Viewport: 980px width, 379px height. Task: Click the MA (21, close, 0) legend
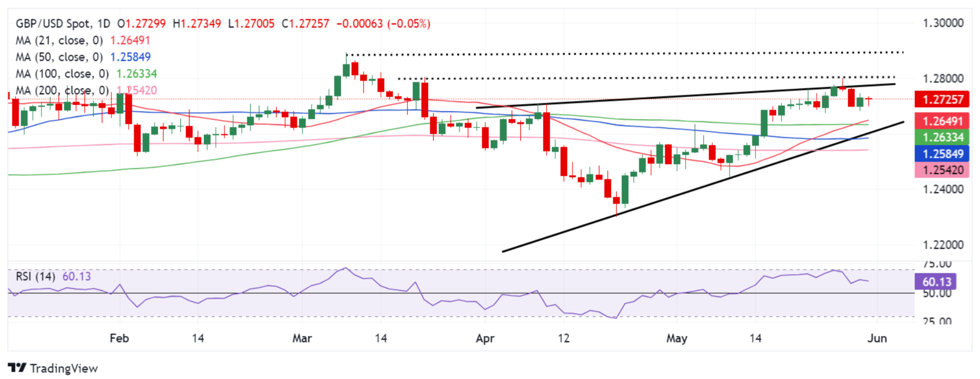point(59,41)
